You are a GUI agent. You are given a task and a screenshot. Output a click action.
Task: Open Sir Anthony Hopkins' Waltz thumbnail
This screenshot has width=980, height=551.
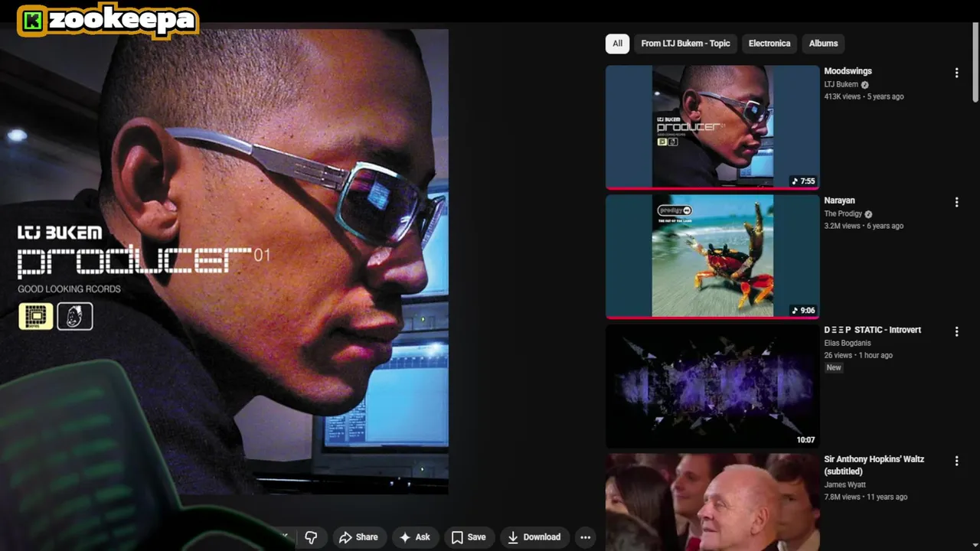[x=713, y=502]
